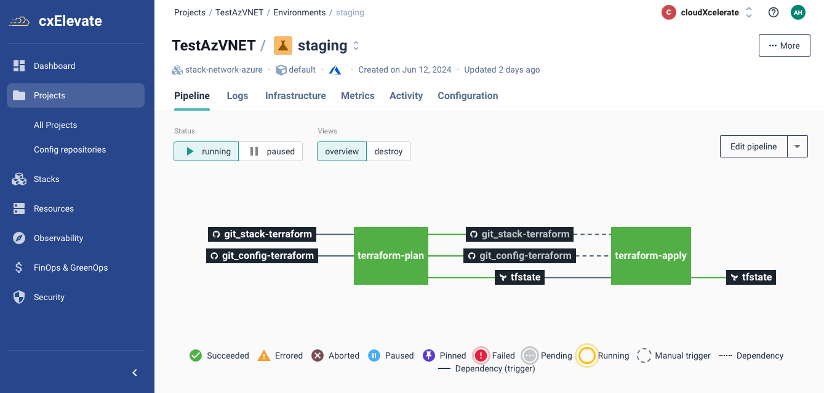824x393 pixels.
Task: Open Observability compass icon
Action: click(19, 238)
